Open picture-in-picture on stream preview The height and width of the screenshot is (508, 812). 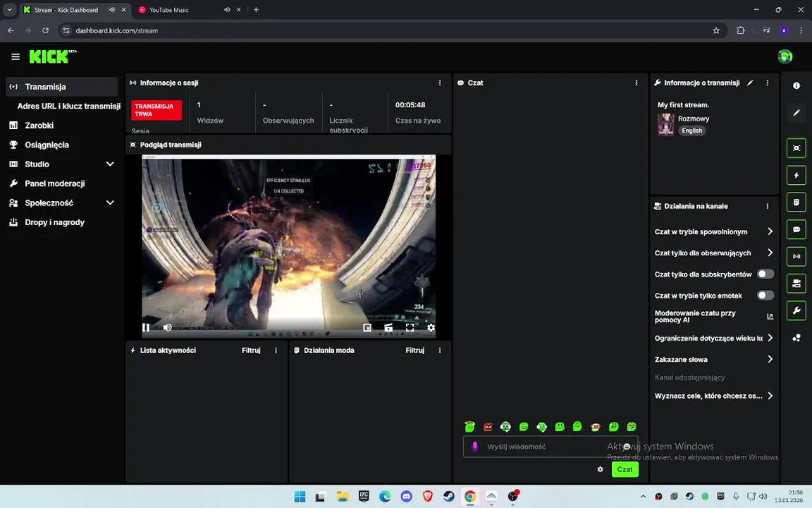(x=367, y=327)
